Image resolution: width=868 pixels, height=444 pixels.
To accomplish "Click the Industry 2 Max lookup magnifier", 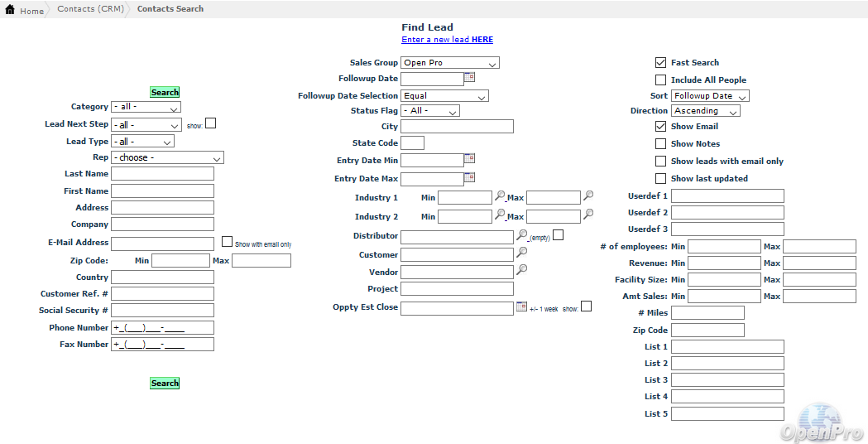I will [587, 215].
